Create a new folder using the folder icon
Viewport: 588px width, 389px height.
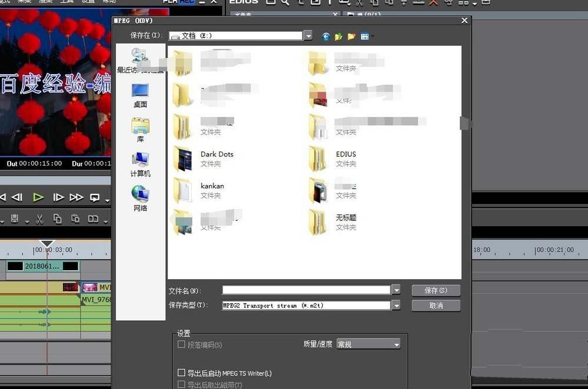coord(352,36)
